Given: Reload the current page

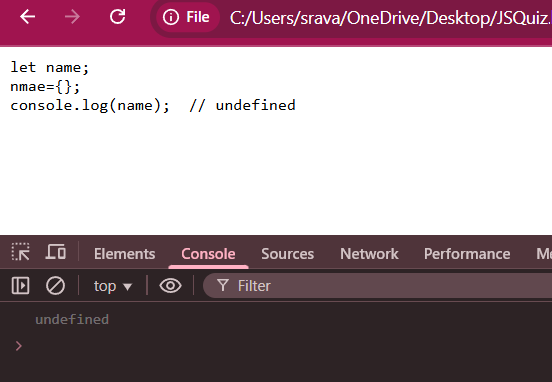Looking at the screenshot, I should point(118,17).
